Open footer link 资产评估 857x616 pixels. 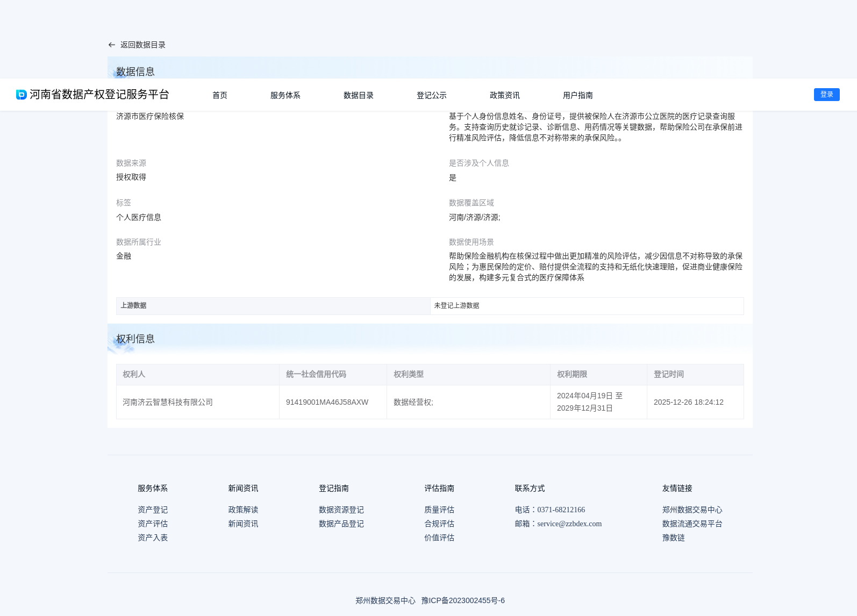[153, 524]
